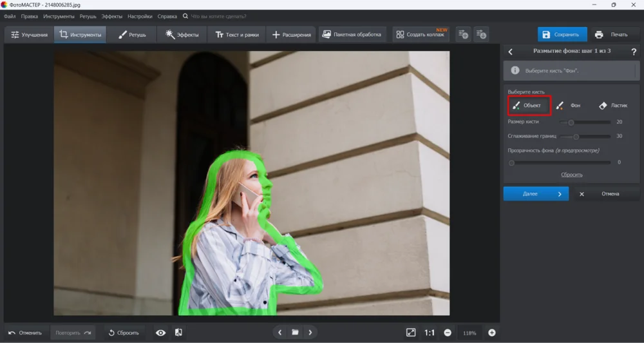
Task: Select the Фон brush
Action: [569, 105]
